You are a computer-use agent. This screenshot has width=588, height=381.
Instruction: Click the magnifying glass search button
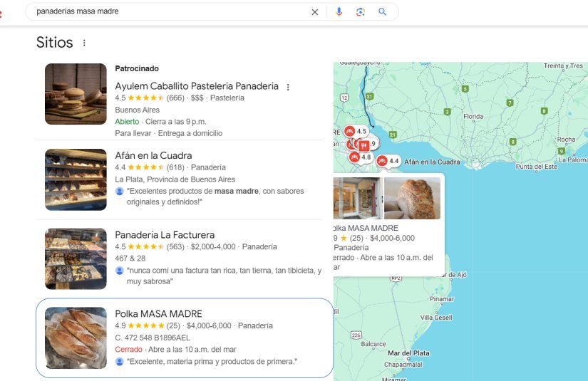point(382,12)
